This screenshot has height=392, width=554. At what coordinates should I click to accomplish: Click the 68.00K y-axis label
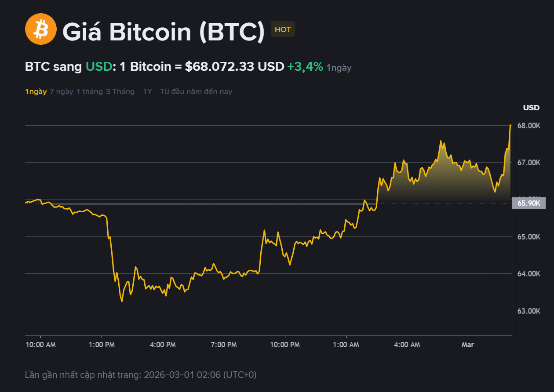click(528, 126)
